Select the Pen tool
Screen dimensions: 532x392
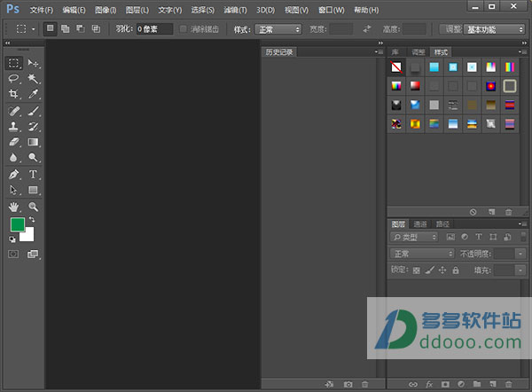tap(13, 175)
